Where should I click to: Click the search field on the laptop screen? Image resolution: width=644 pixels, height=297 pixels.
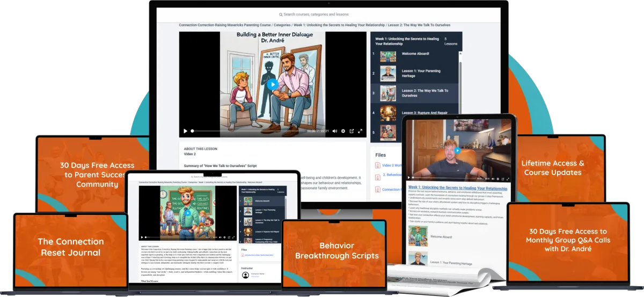coord(209,177)
